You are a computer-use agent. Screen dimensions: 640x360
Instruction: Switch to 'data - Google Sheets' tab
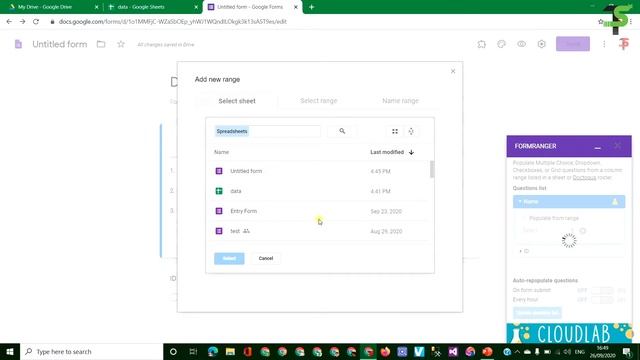tap(150, 7)
